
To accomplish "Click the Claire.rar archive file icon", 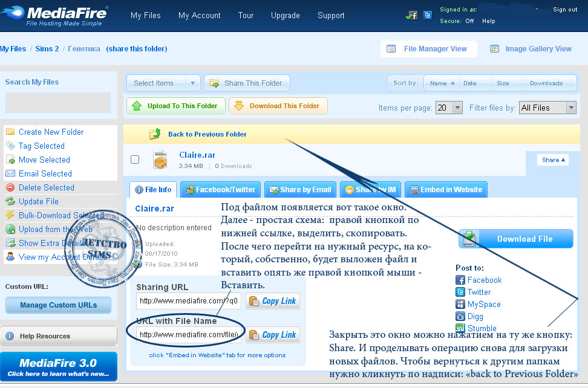I will pyautogui.click(x=160, y=160).
